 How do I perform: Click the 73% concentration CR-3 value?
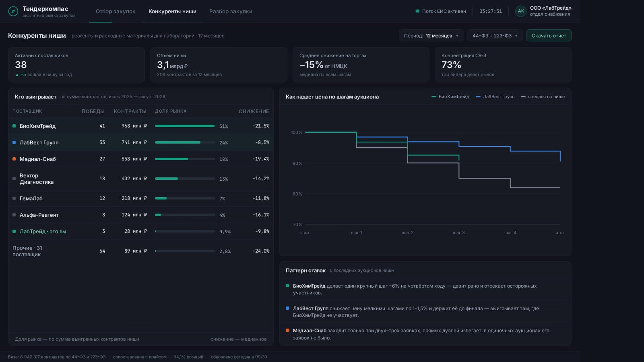451,65
